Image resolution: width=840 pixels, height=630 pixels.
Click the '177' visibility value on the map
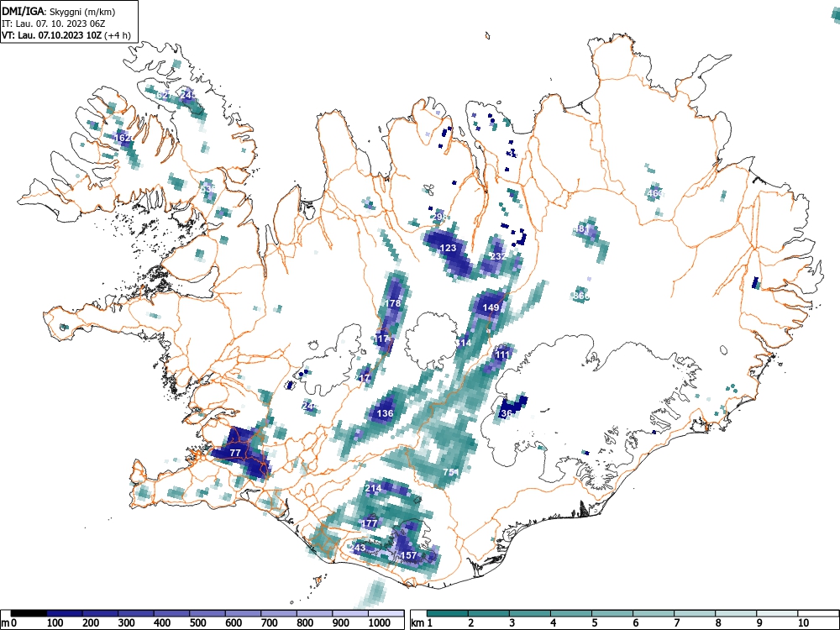coord(370,523)
